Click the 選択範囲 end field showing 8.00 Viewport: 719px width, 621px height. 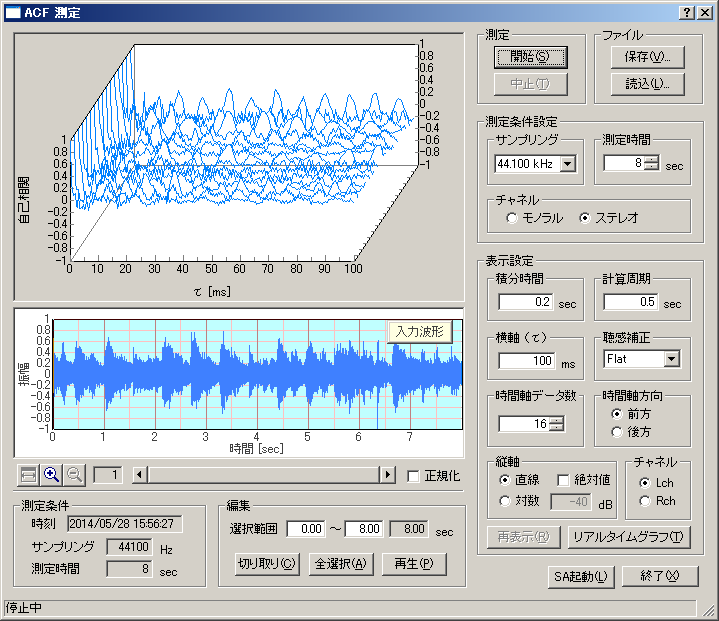tap(364, 529)
